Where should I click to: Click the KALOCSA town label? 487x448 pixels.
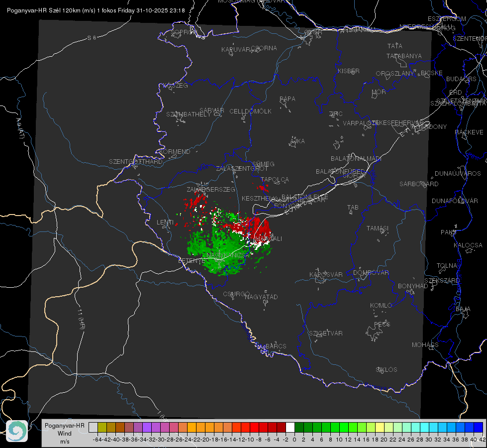(x=468, y=245)
